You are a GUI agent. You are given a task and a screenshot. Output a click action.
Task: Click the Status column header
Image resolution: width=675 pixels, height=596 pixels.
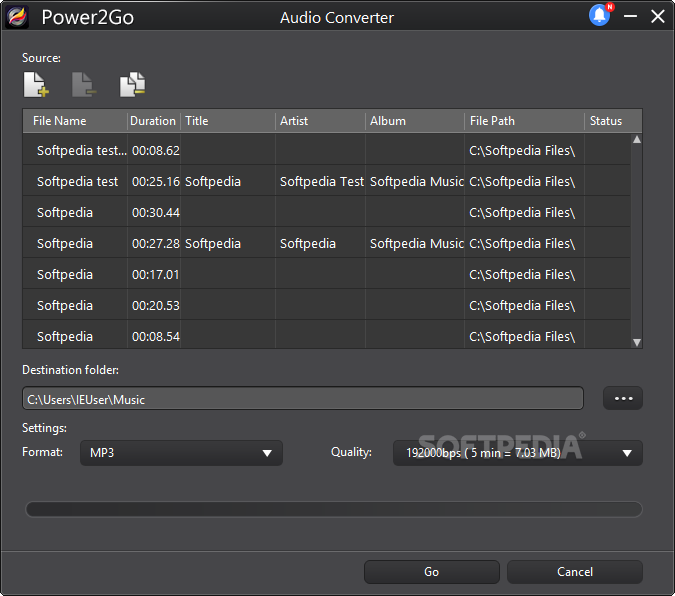pos(613,121)
